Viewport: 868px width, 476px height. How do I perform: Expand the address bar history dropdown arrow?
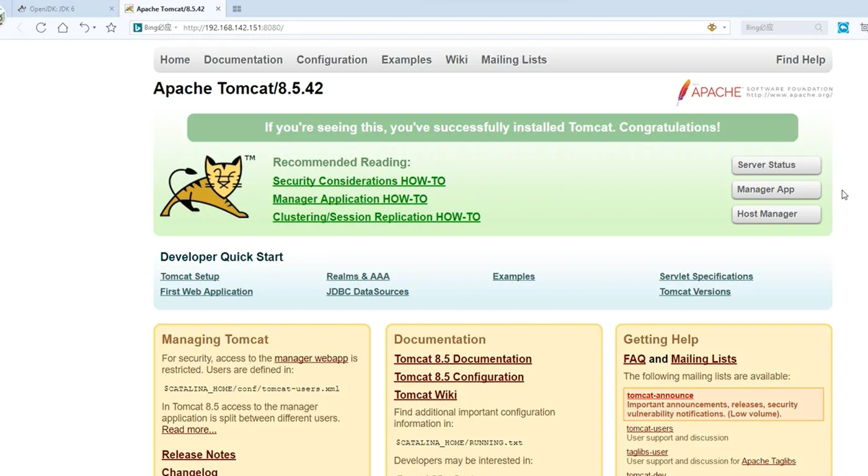(x=724, y=28)
